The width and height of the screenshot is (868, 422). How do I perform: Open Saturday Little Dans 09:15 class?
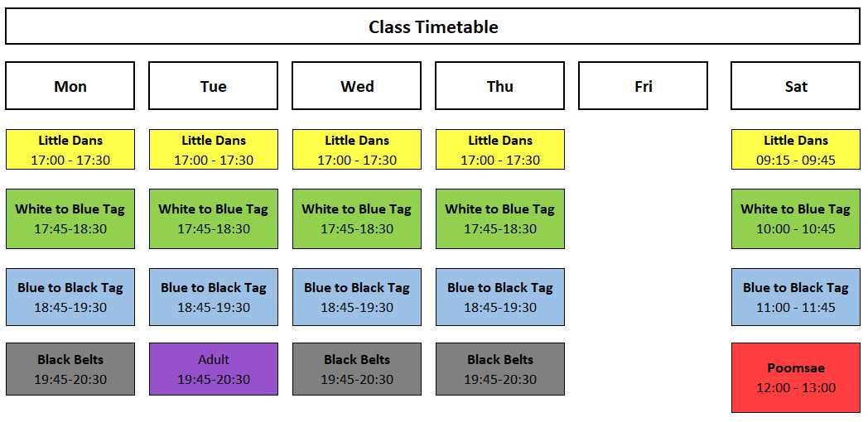[x=795, y=149]
